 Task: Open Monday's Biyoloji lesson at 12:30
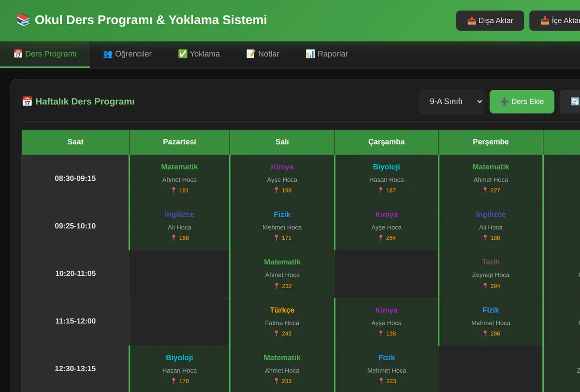tap(179, 369)
